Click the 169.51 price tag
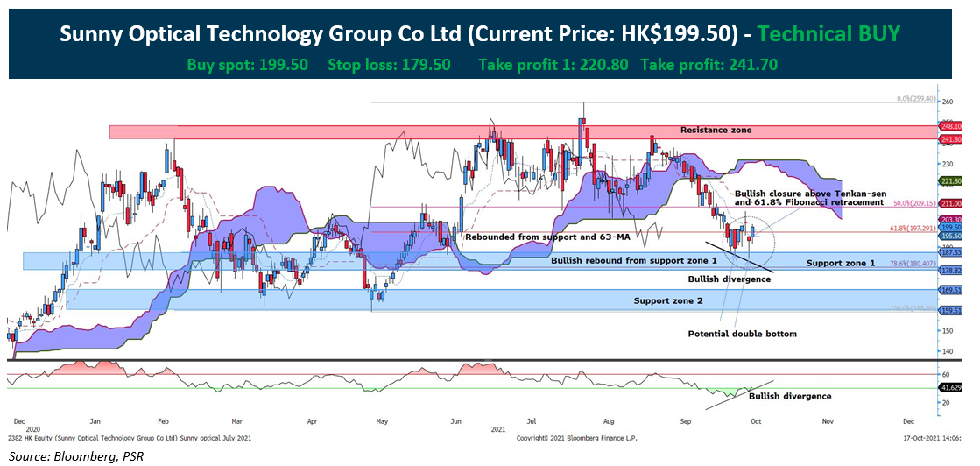Image resolution: width=980 pixels, height=466 pixels. click(x=951, y=290)
